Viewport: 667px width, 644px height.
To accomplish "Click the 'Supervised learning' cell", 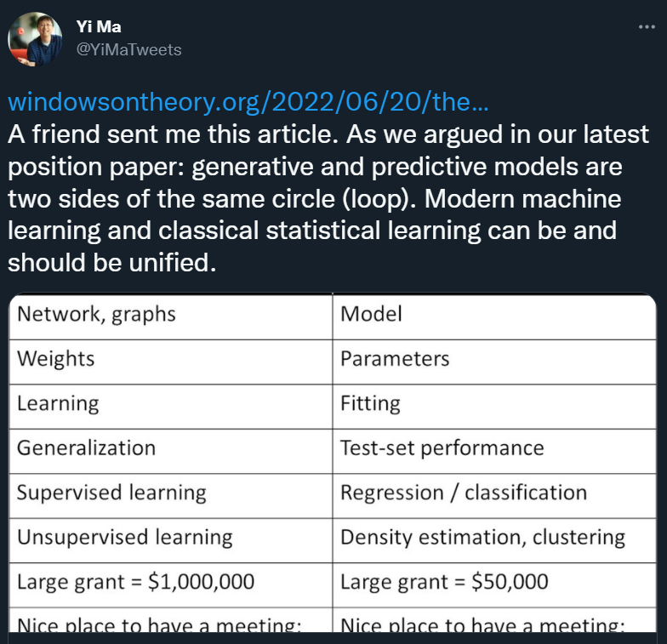I will click(170, 495).
